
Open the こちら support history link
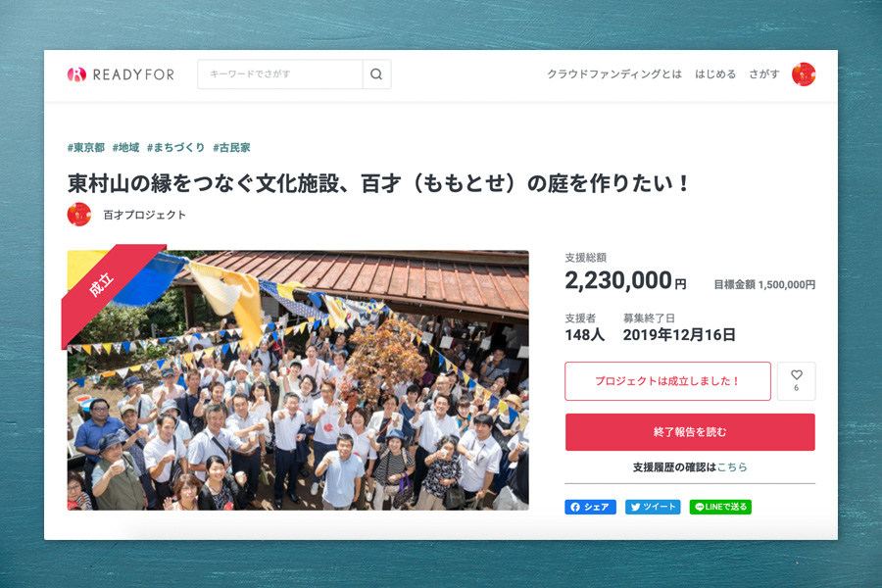point(732,467)
